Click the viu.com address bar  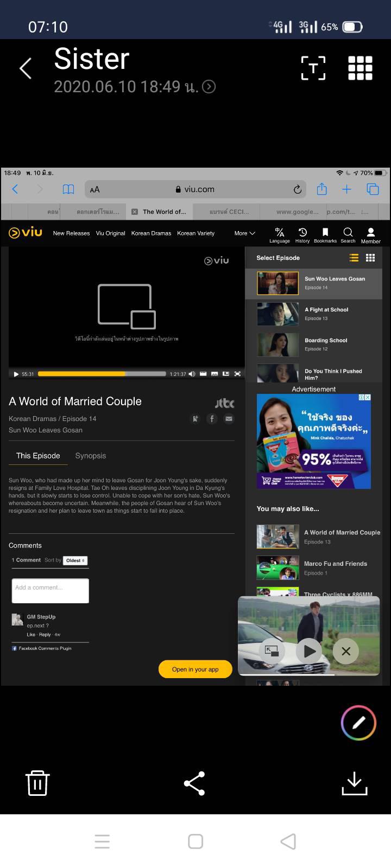(195, 189)
